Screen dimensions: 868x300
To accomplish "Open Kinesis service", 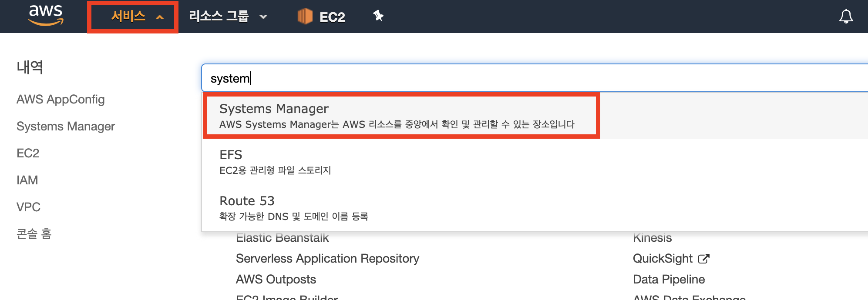I will (x=652, y=238).
